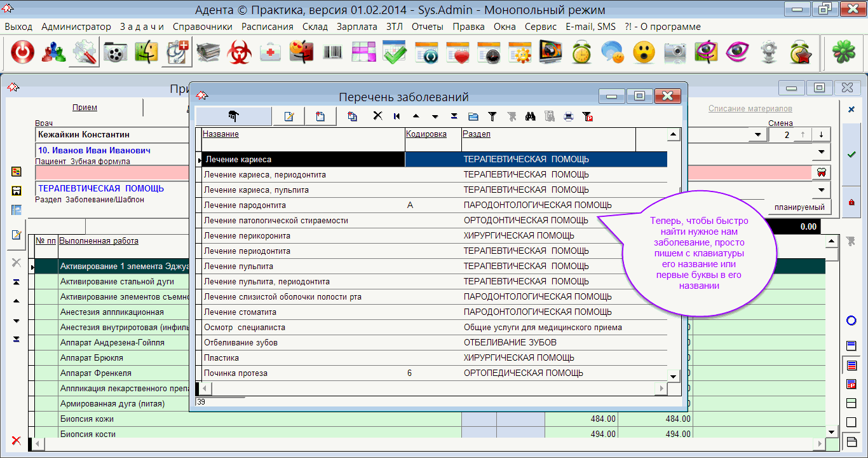Expand the section ТЕРАПЕВТИЧЕСКАЯ ПОМОЩЬ dropdown arrow
Viewport: 868px width, 458px height.
pyautogui.click(x=821, y=190)
